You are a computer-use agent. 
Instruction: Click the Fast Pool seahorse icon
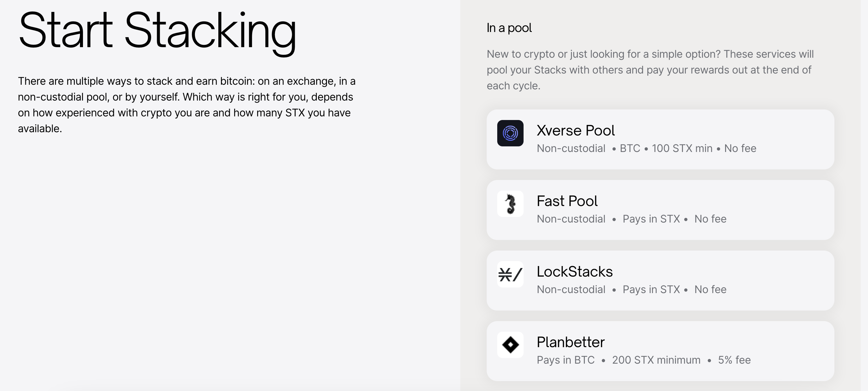click(x=510, y=204)
